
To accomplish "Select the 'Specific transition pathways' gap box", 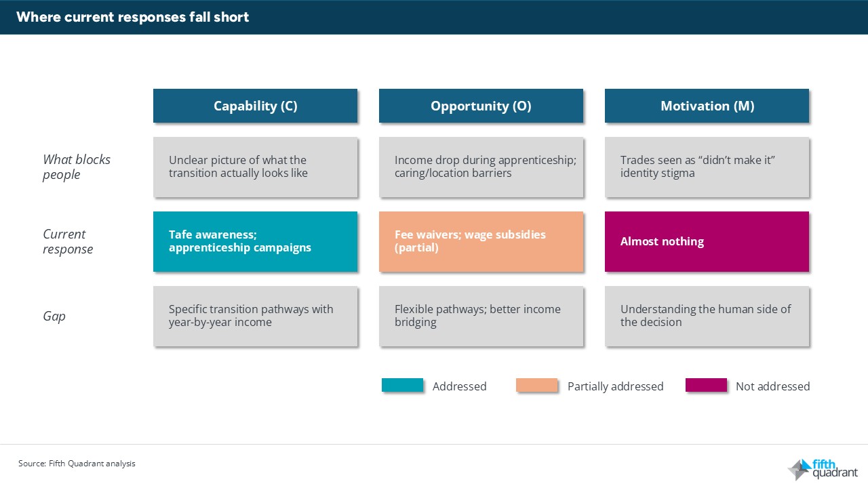I will coord(255,316).
